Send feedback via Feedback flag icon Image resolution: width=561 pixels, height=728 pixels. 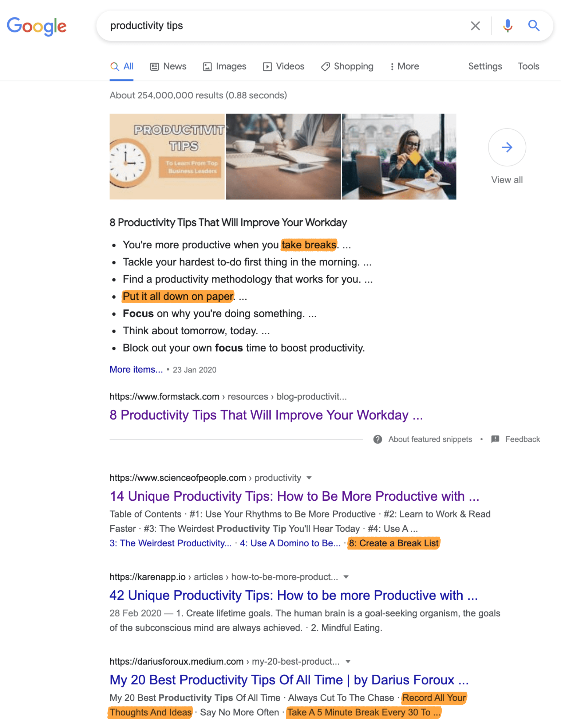tap(495, 439)
